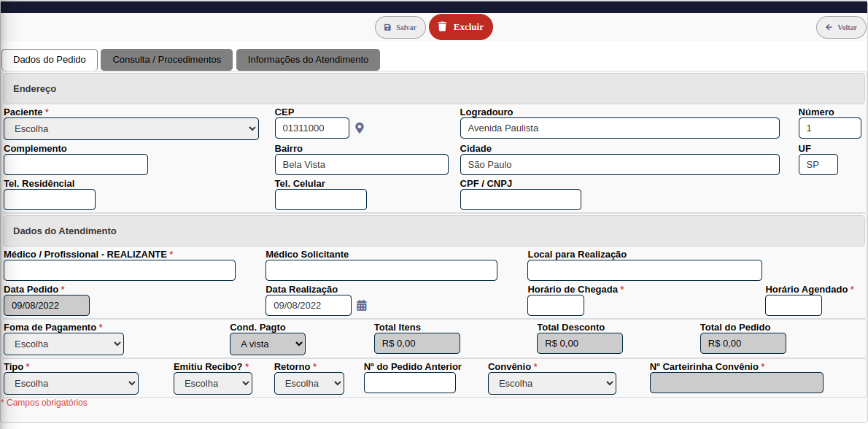The width and height of the screenshot is (868, 429).
Task: Select the Dados do Pedido tab
Action: click(50, 60)
